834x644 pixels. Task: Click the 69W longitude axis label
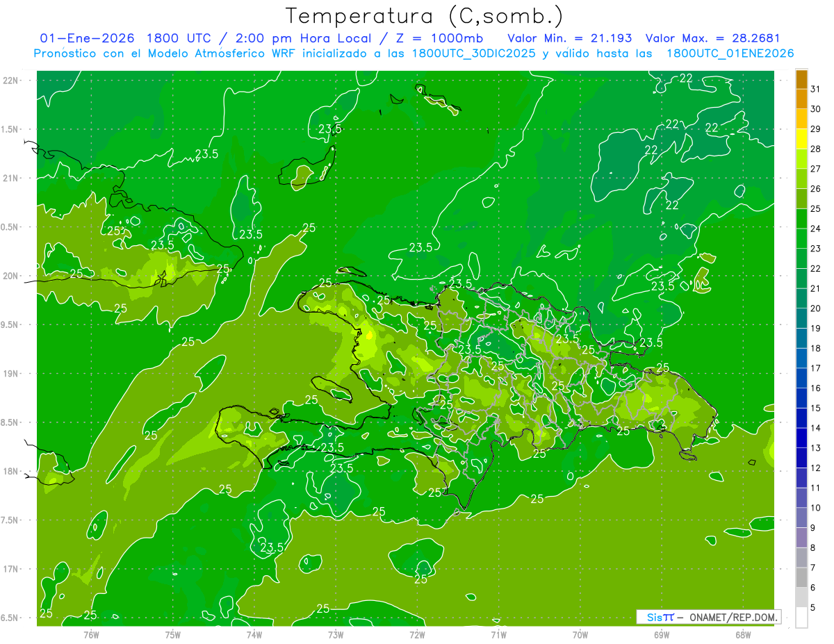click(x=662, y=634)
